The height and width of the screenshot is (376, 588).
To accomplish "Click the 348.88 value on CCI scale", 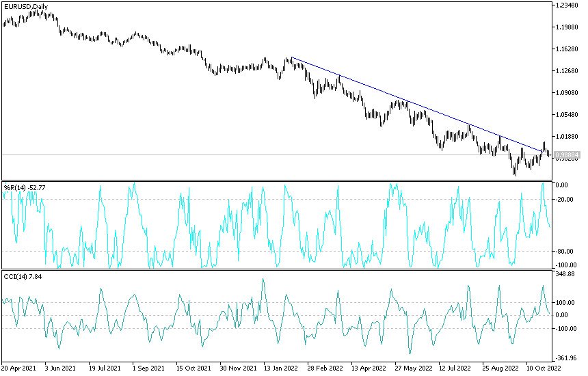I will pyautogui.click(x=565, y=274).
